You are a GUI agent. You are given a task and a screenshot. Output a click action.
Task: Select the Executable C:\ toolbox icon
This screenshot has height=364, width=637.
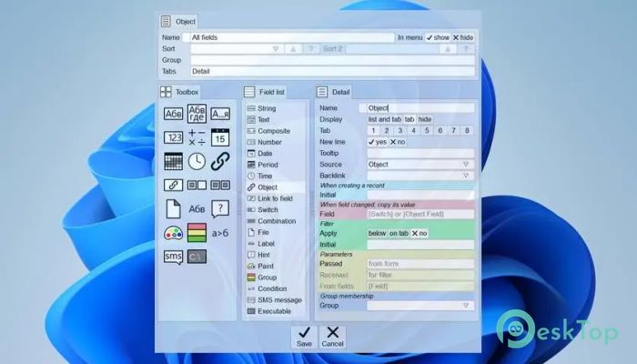click(x=197, y=257)
